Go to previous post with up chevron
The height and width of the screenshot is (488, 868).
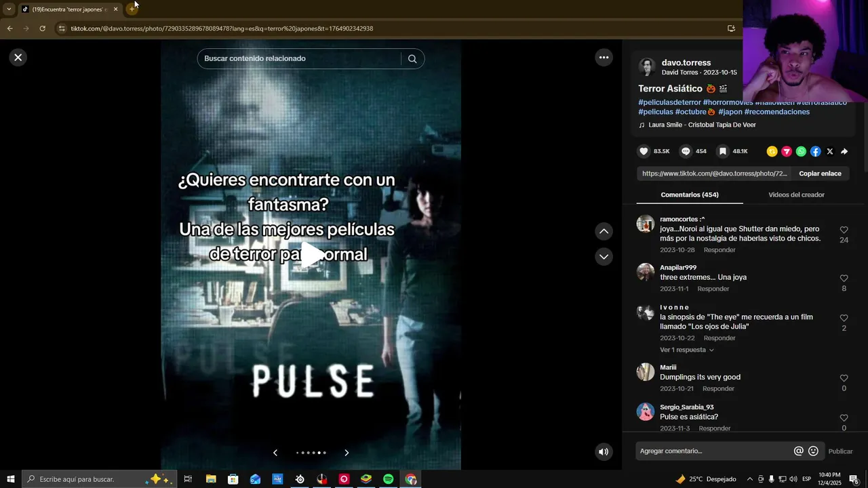pyautogui.click(x=604, y=232)
